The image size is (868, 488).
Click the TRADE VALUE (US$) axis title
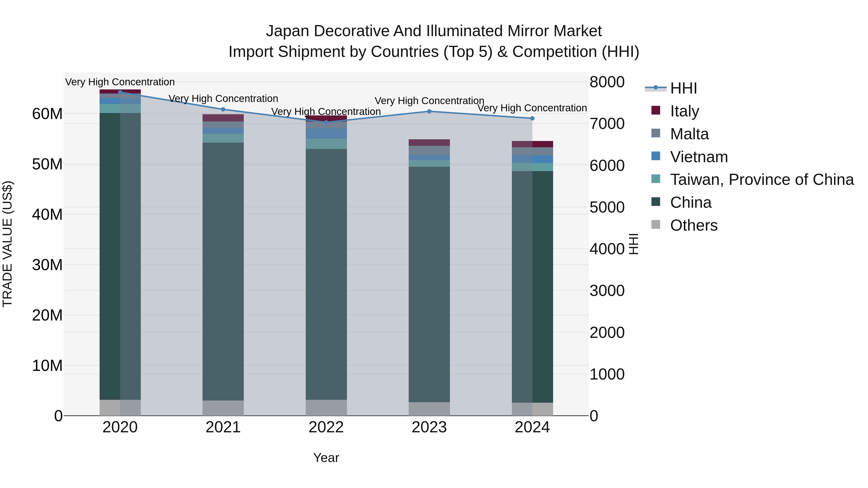pos(8,244)
